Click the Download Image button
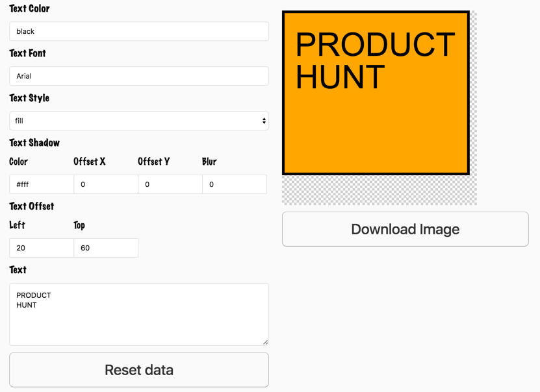 405,229
